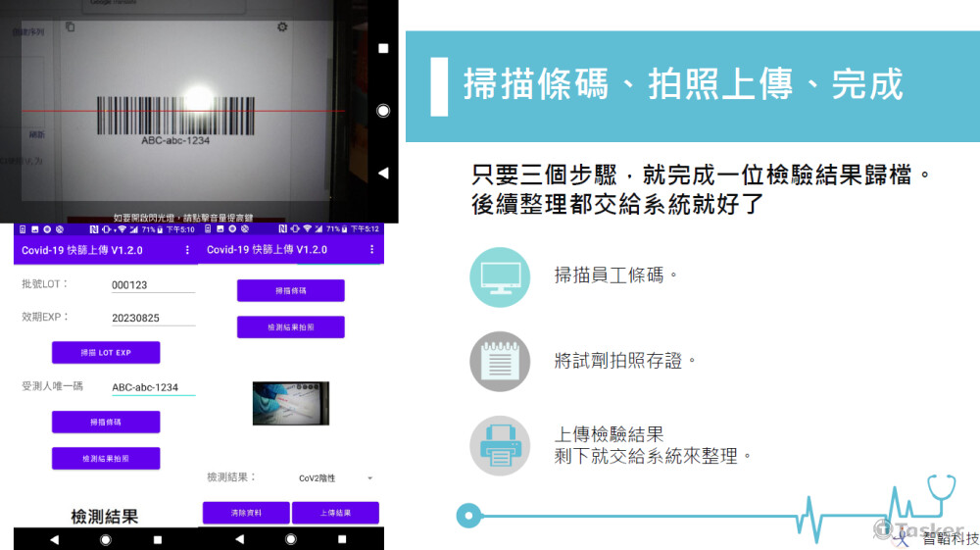Tap the recent apps square beside scanner
Image resolution: width=980 pixels, height=550 pixels.
click(x=383, y=48)
